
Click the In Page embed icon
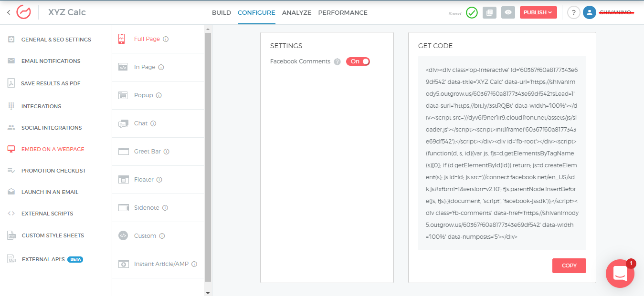[x=123, y=67]
